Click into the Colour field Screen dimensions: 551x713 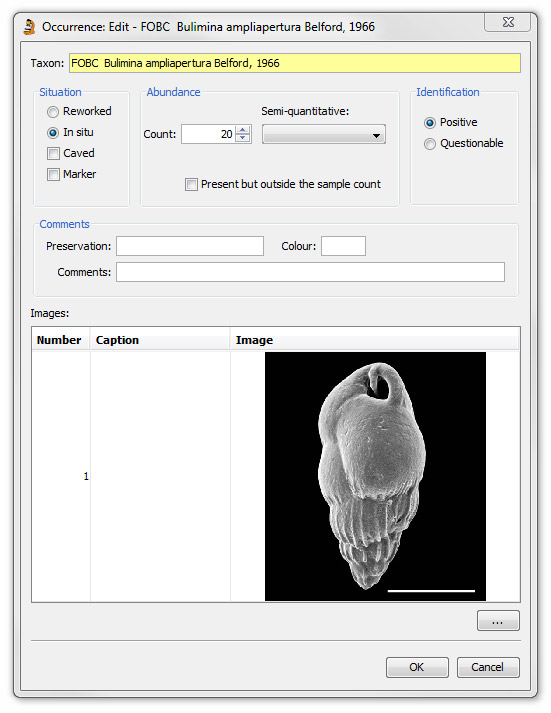[x=343, y=246]
